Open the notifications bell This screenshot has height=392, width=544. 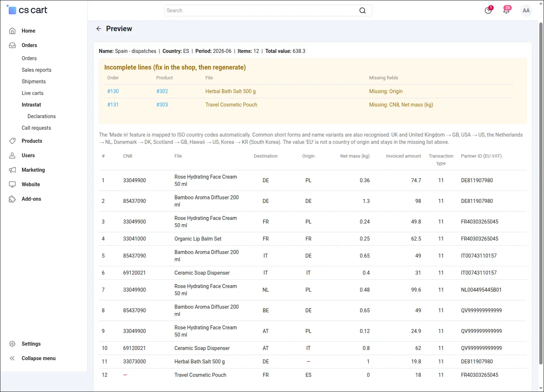click(x=507, y=10)
